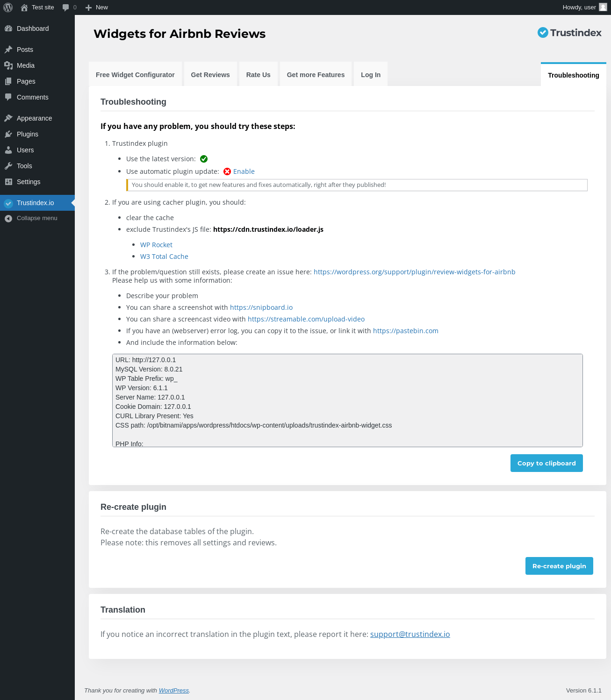Click the Plugins plug icon
The height and width of the screenshot is (700, 611).
click(x=8, y=134)
